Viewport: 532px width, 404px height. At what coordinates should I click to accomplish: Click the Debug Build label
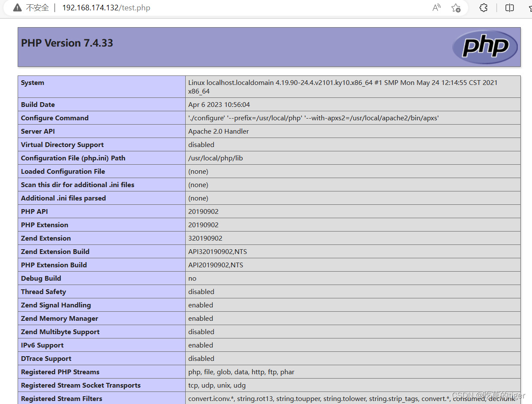click(x=41, y=278)
